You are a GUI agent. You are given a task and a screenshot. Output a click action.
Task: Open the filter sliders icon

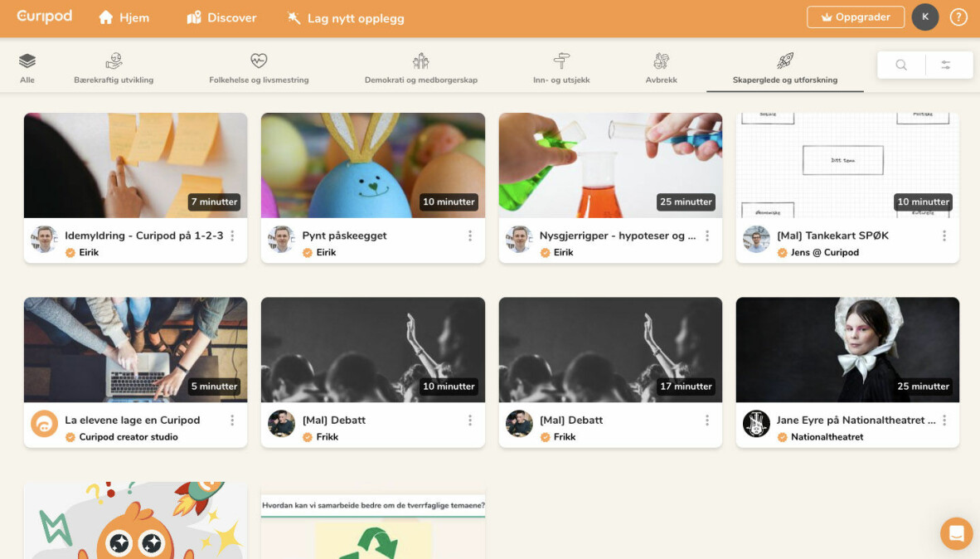(x=946, y=65)
